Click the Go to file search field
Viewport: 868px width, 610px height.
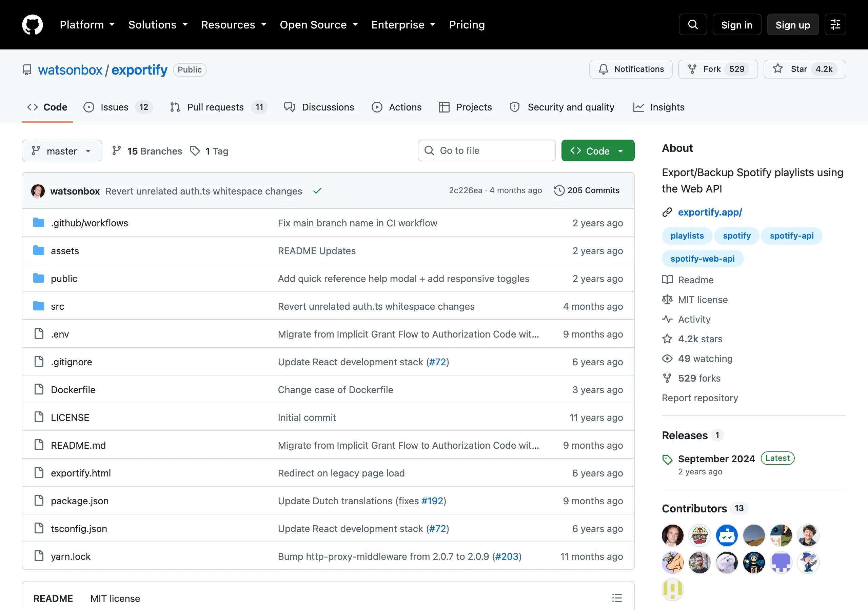(487, 150)
